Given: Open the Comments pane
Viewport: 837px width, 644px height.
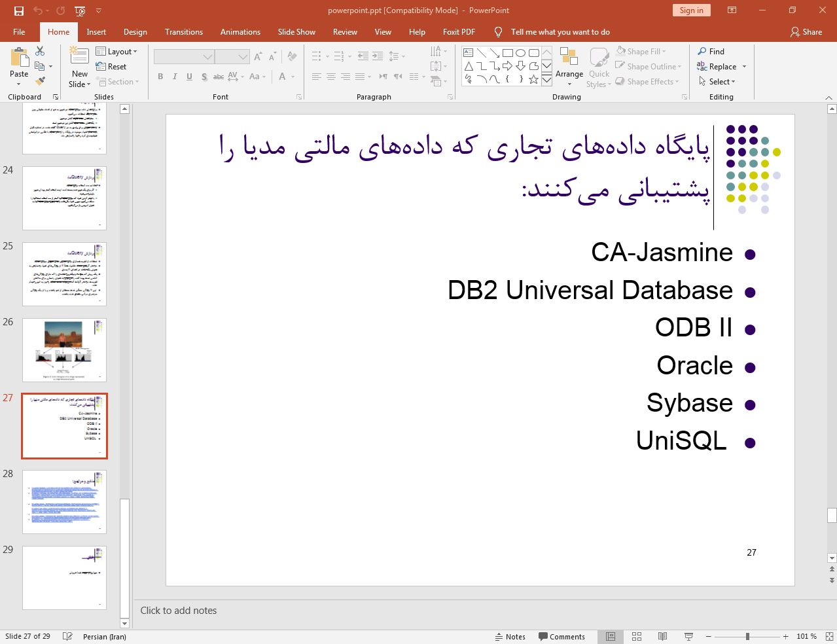Looking at the screenshot, I should pos(561,636).
